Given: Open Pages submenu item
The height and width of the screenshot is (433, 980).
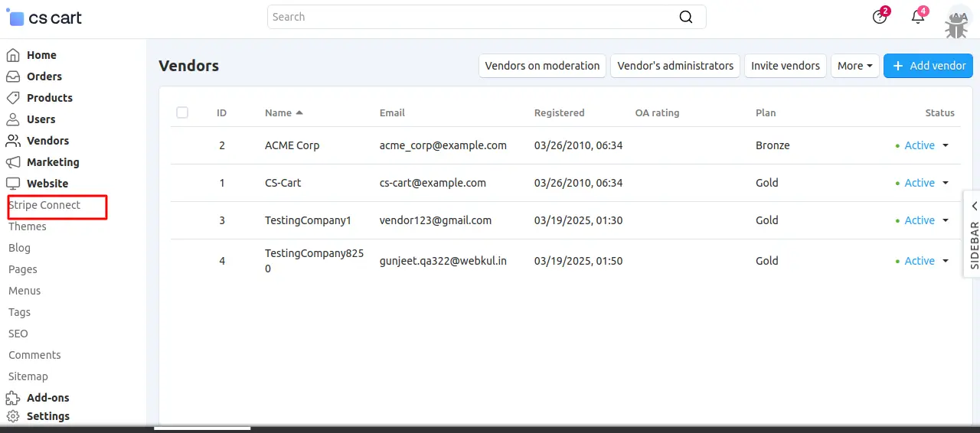Looking at the screenshot, I should click(23, 269).
